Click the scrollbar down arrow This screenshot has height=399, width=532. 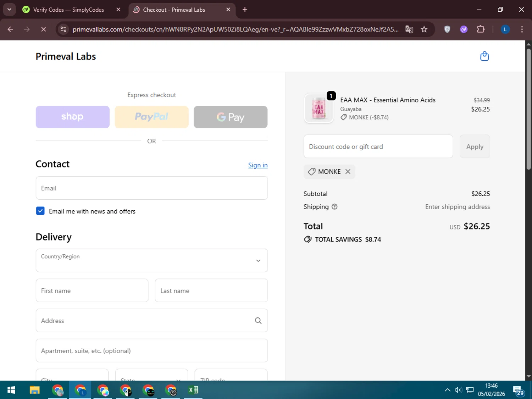[x=528, y=377]
